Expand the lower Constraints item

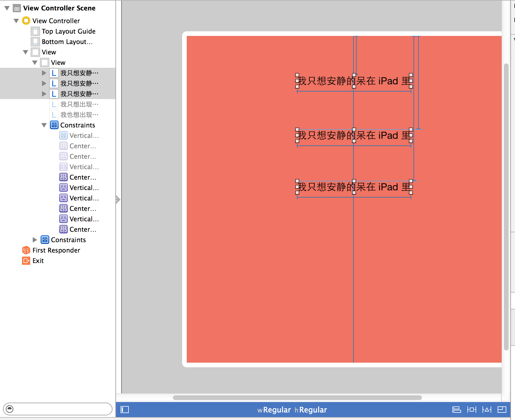[35, 240]
